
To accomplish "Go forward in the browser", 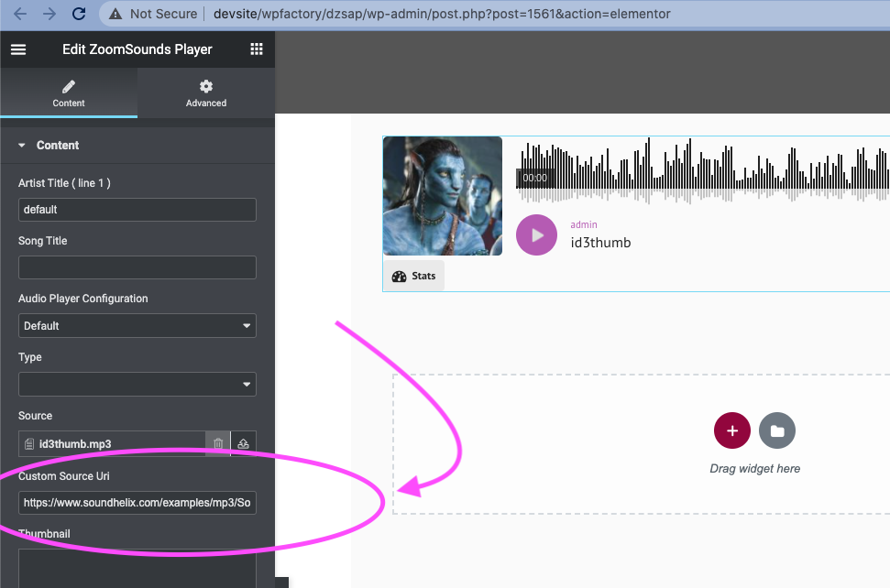I will click(49, 14).
